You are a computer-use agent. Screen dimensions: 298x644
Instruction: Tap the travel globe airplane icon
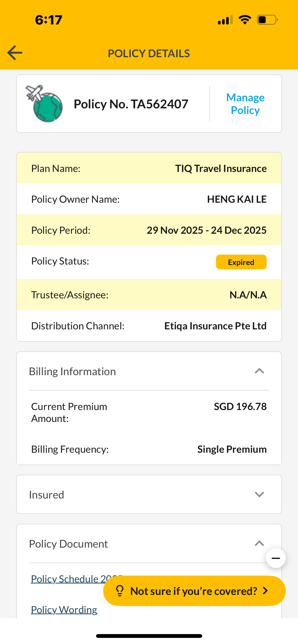tap(44, 104)
